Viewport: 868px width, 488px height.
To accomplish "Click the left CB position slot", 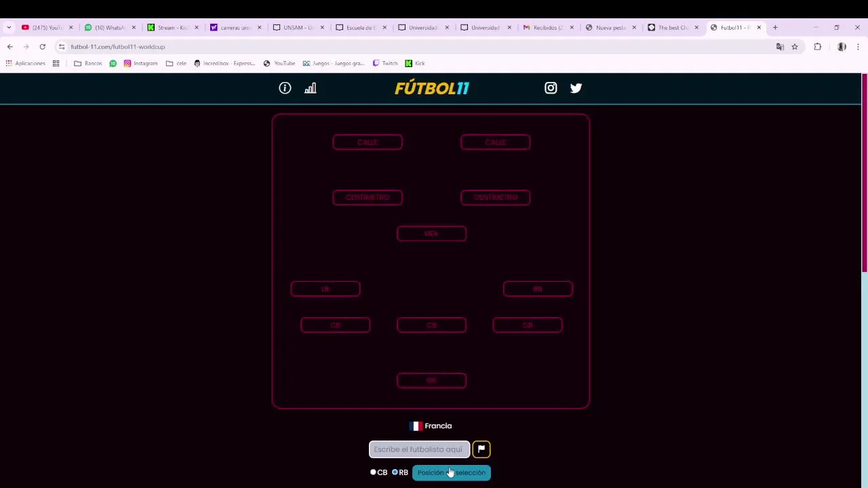I will pos(335,325).
